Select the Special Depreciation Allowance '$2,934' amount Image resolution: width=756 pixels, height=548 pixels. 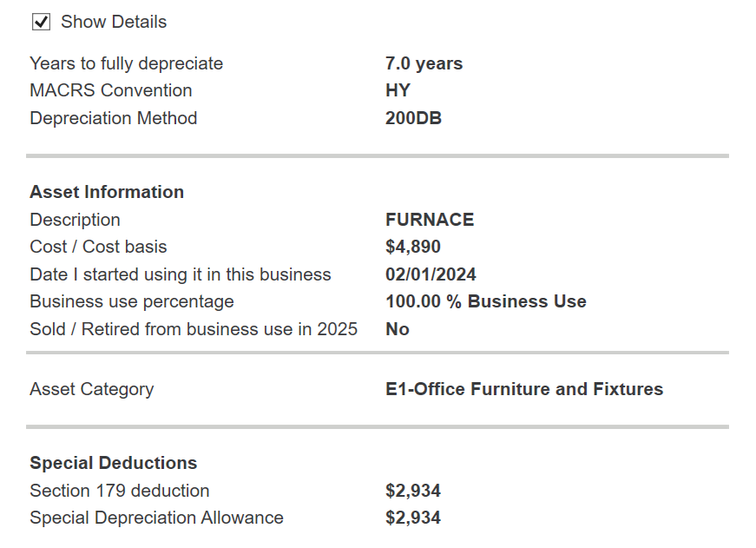coord(412,518)
